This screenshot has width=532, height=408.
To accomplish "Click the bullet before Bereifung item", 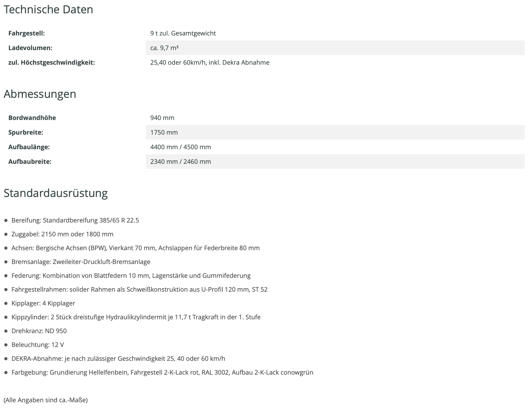I will click(x=6, y=221).
